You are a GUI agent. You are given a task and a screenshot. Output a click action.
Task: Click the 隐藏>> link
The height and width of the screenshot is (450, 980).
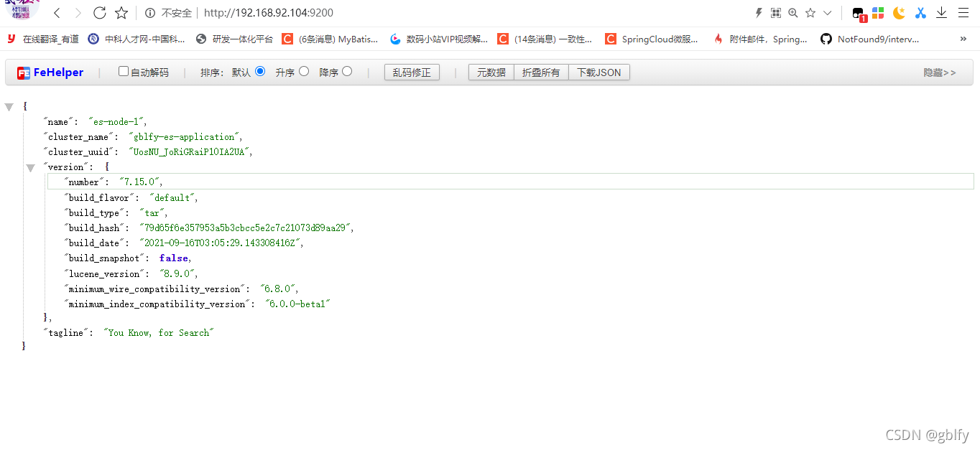pos(940,72)
